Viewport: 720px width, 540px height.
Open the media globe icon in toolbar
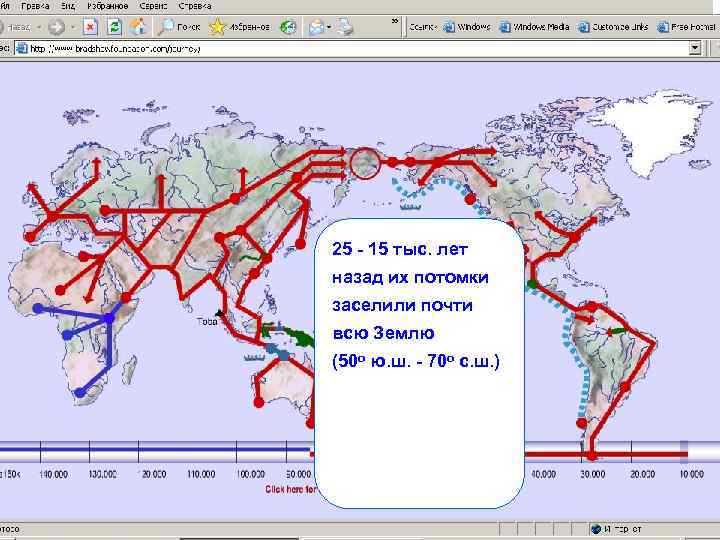[x=288, y=27]
